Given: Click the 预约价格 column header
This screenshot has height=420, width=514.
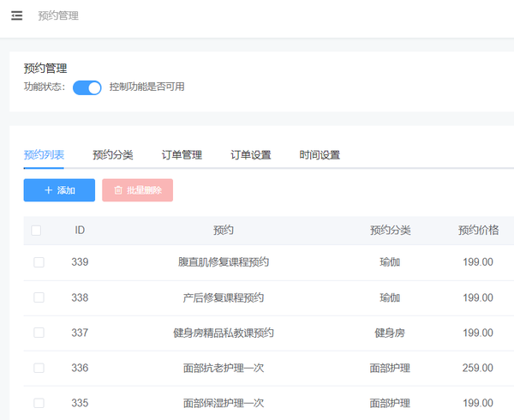Looking at the screenshot, I should coord(478,231).
